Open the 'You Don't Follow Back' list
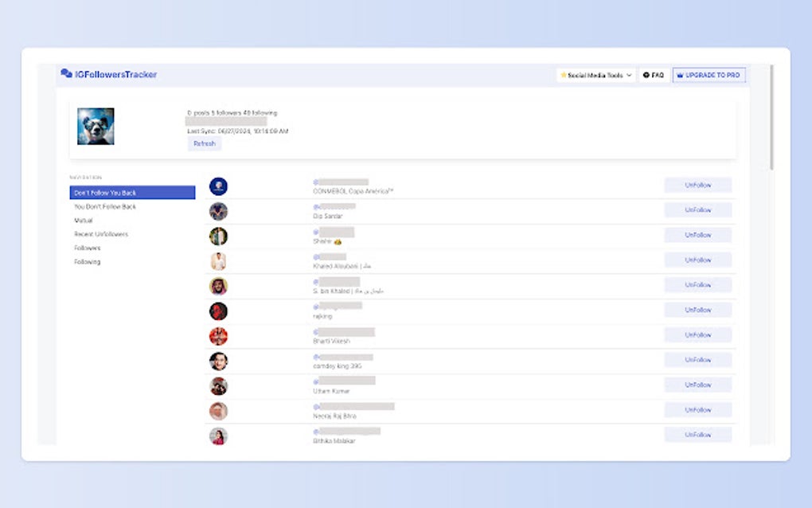This screenshot has width=812, height=508. tap(103, 206)
